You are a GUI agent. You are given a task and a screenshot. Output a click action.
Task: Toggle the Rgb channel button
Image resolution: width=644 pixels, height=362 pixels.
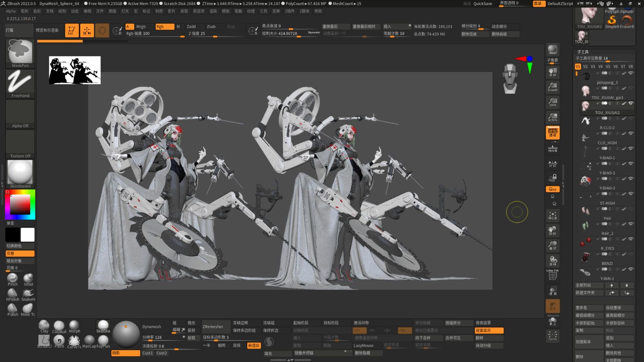[x=165, y=27]
